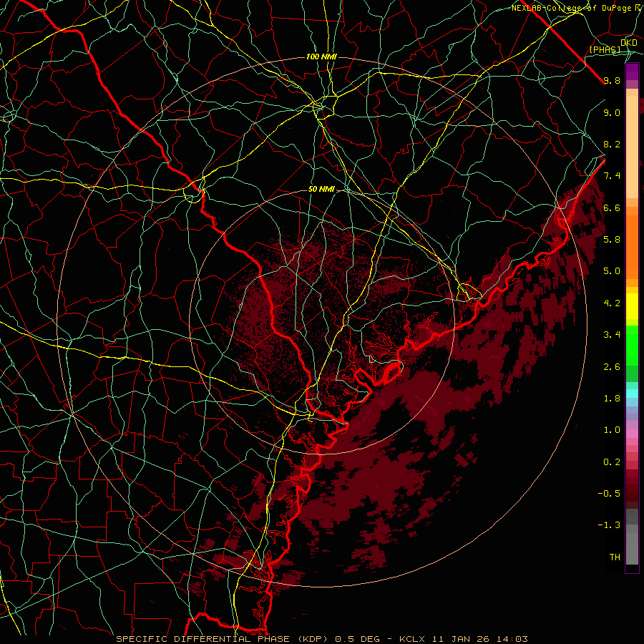Click the 5.8 scale value
The width and height of the screenshot is (644, 644).
pyautogui.click(x=612, y=239)
